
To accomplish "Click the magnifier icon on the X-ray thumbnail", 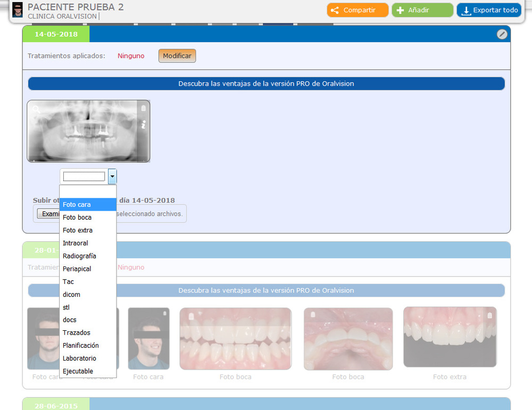I will point(36,109).
